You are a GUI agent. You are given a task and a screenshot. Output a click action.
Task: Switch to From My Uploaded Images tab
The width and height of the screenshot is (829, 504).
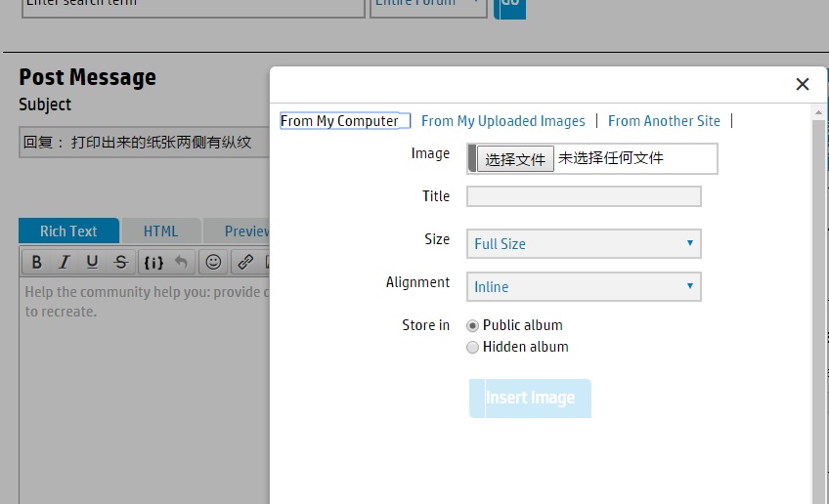point(502,121)
